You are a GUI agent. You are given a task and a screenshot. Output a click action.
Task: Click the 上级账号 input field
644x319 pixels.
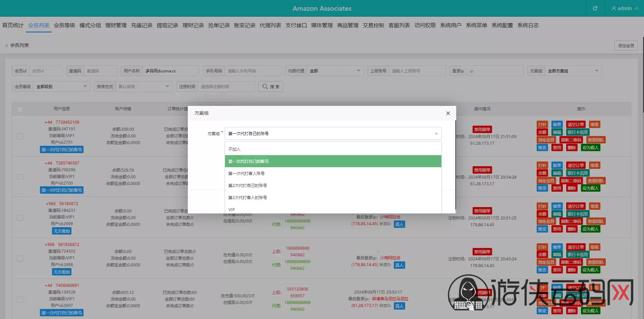pos(417,71)
